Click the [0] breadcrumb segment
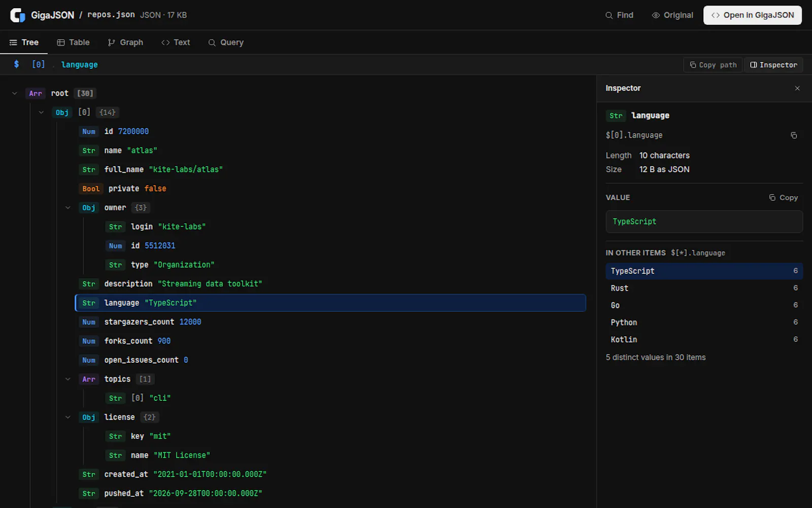This screenshot has width=812, height=508. click(39, 65)
